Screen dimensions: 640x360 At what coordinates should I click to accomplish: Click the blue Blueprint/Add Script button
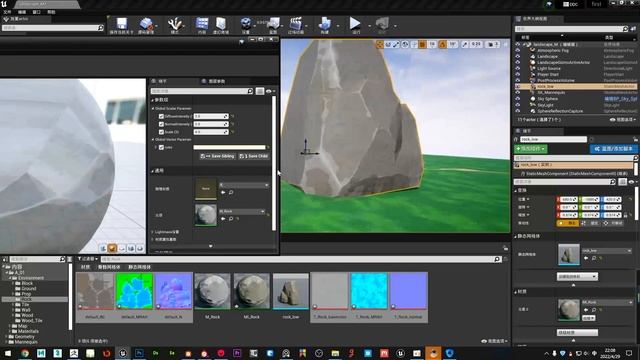pyautogui.click(x=613, y=149)
